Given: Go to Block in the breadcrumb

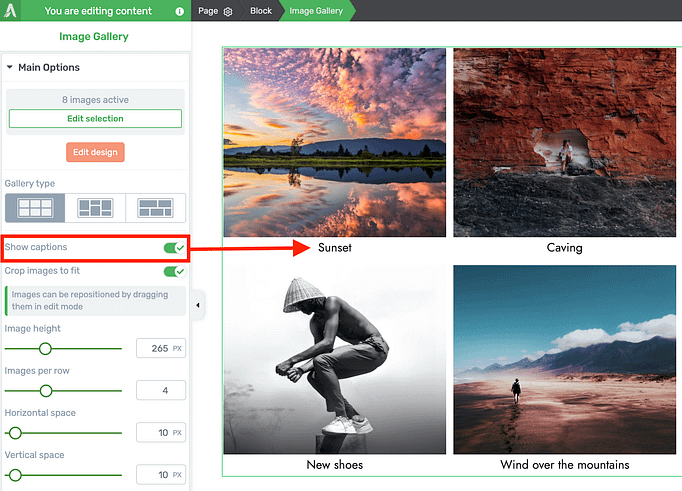Looking at the screenshot, I should tap(261, 11).
